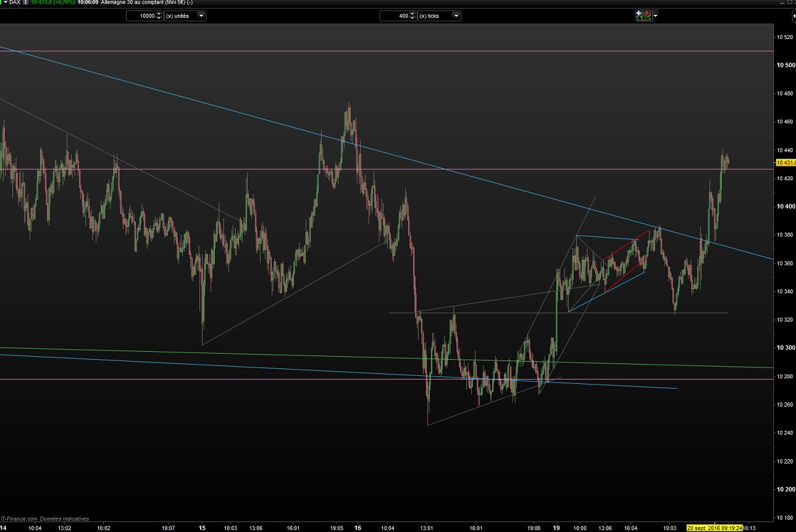Click the IT-Finance.com link text
This screenshot has height=532, width=796.
tap(19, 519)
